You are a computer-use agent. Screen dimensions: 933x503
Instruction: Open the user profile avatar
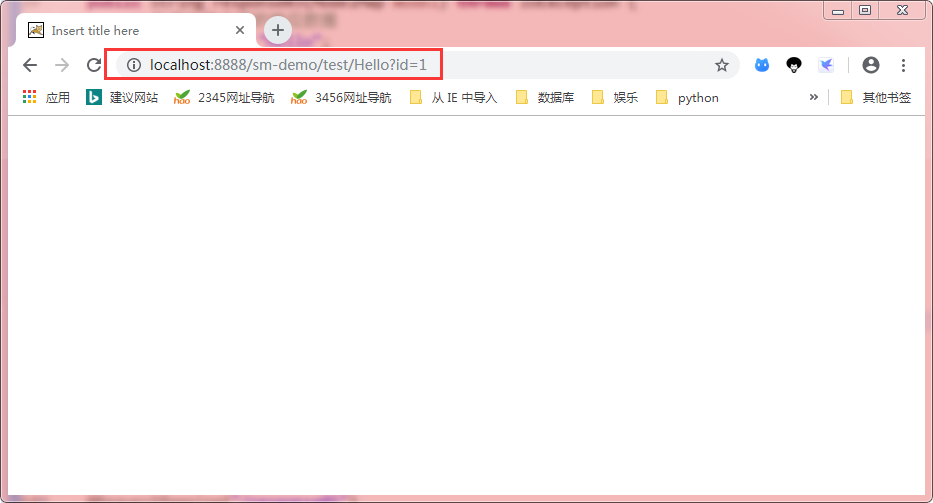(871, 65)
